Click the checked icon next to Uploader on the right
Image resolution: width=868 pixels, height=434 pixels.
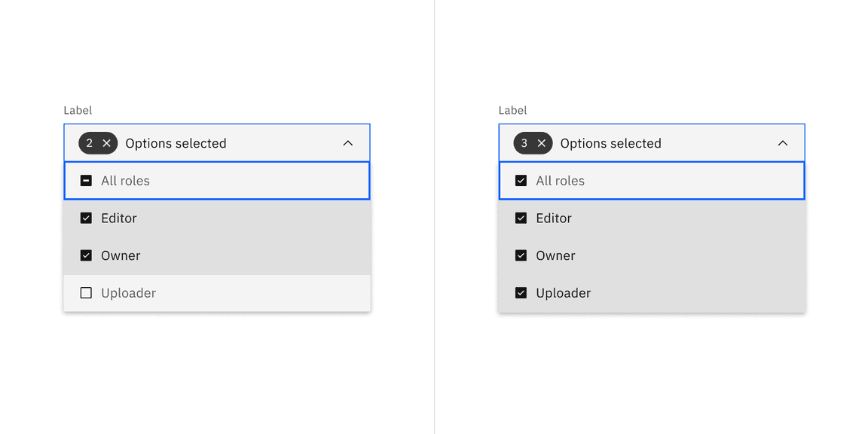[521, 292]
